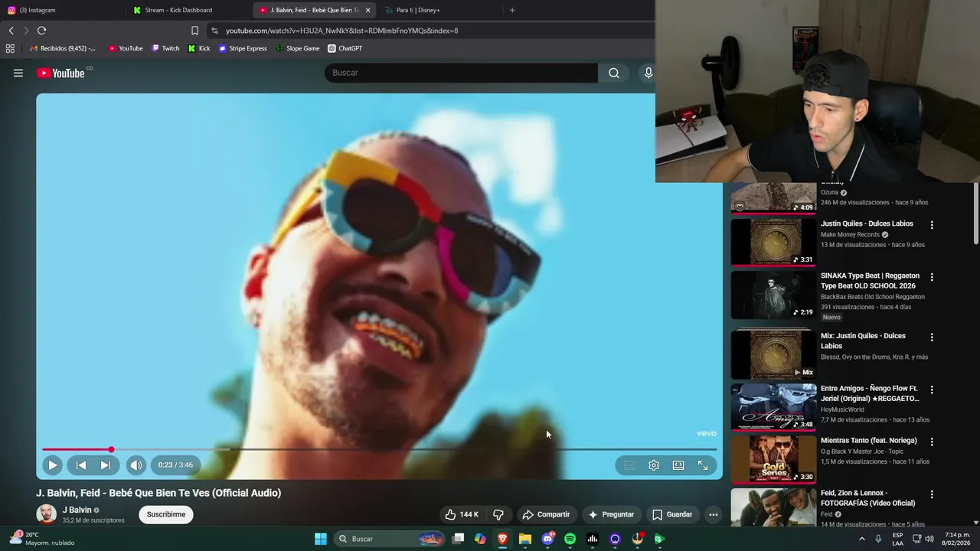Open the Windows Start menu

(x=321, y=539)
